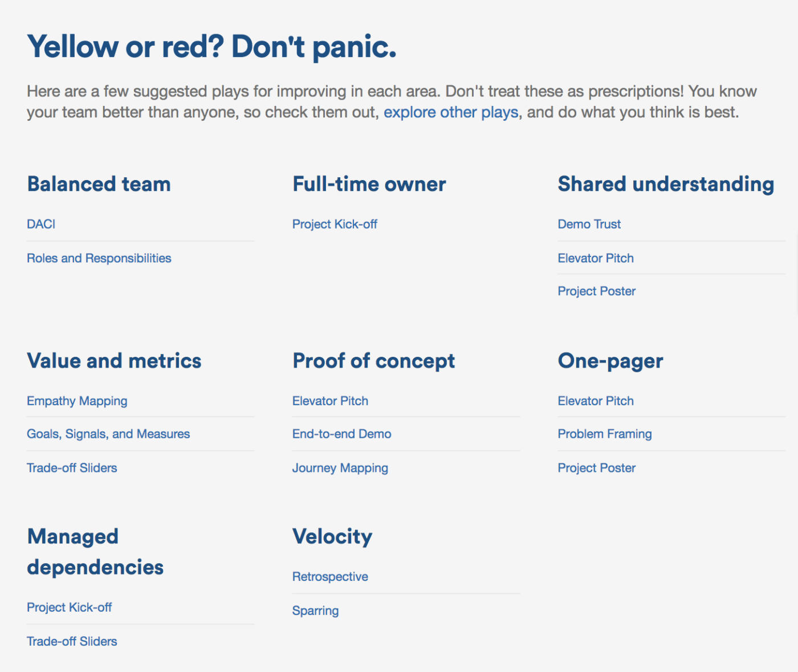This screenshot has width=798, height=672.
Task: Select the End-to-end Demo link
Action: point(341,434)
